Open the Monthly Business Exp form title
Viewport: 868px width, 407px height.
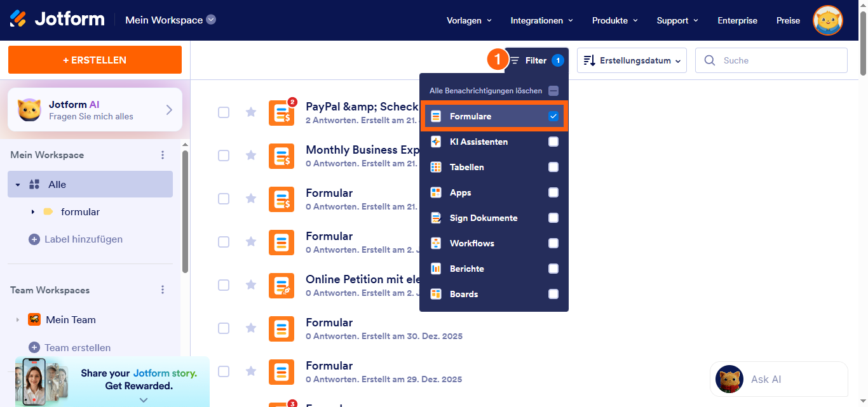[362, 150]
